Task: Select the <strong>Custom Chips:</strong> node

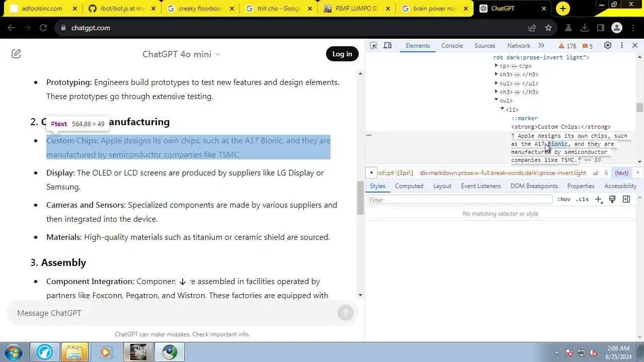Action: (x=561, y=127)
